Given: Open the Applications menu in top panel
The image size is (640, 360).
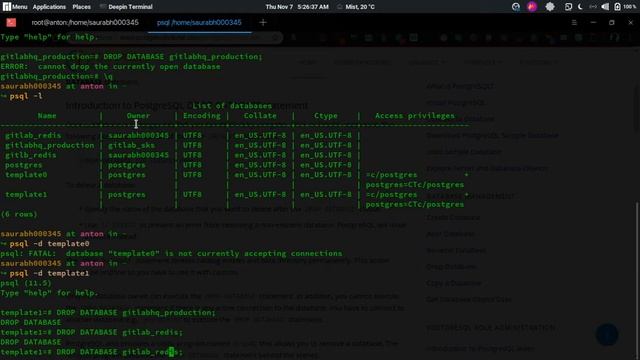Looking at the screenshot, I should tap(49, 7).
